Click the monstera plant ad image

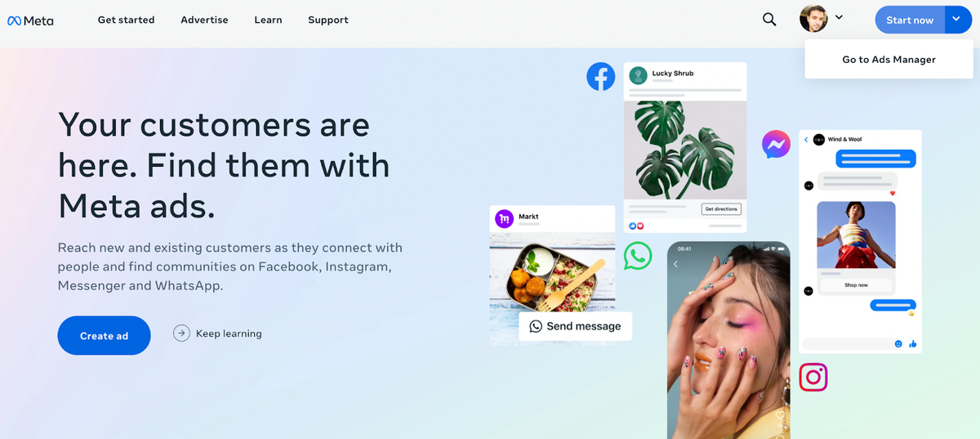pyautogui.click(x=685, y=150)
